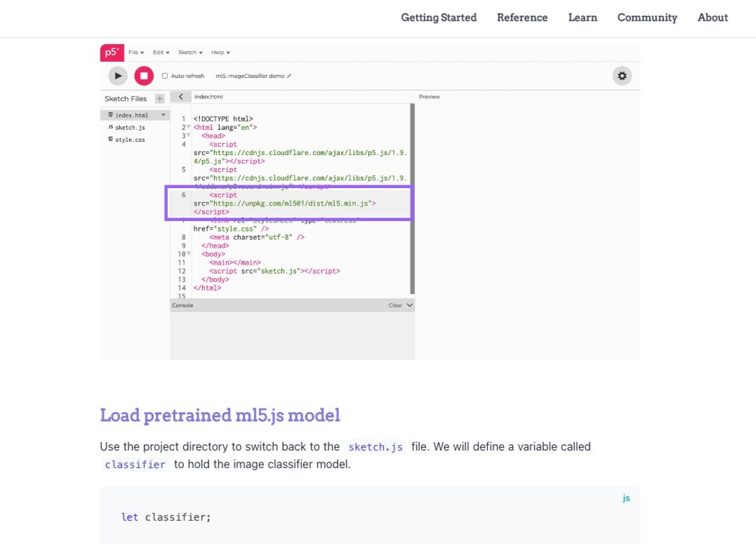Click the meta charset line 8
This screenshot has height=544, width=756.
point(256,237)
